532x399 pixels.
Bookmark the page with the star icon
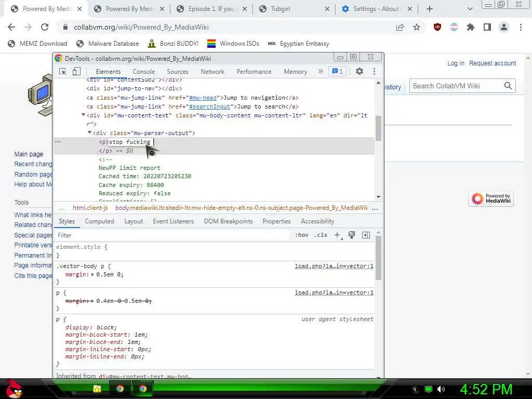(417, 27)
